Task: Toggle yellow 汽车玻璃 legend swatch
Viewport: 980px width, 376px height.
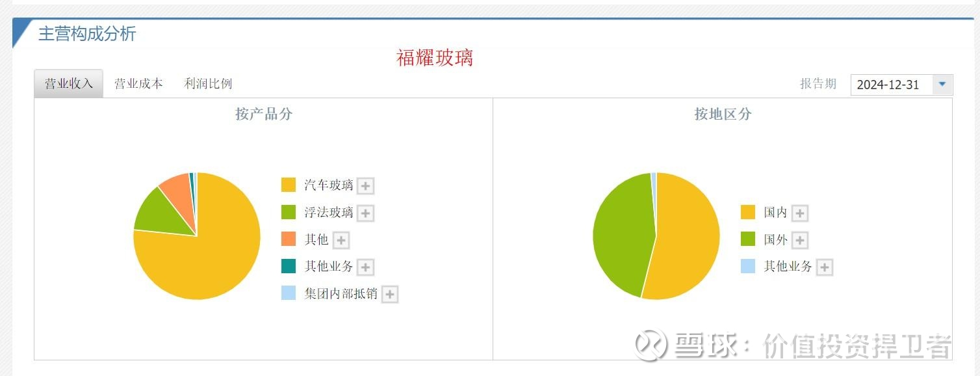Action: [x=289, y=185]
